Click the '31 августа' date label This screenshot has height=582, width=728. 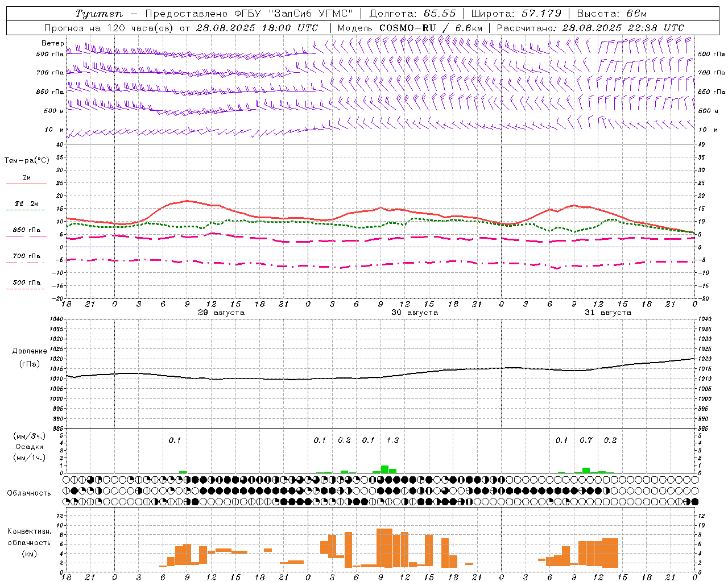coord(608,313)
